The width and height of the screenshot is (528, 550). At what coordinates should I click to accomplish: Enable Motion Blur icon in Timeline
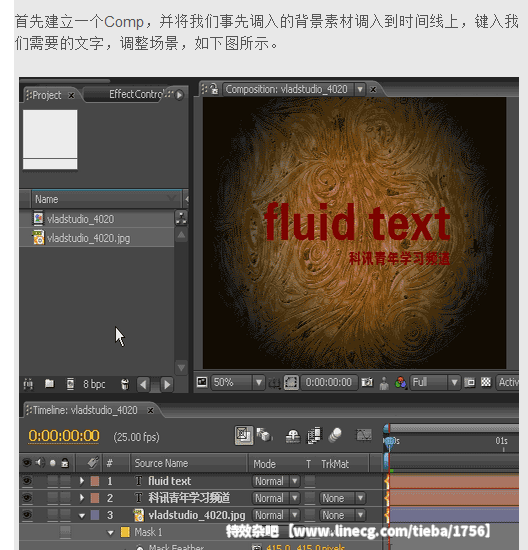[x=335, y=435]
